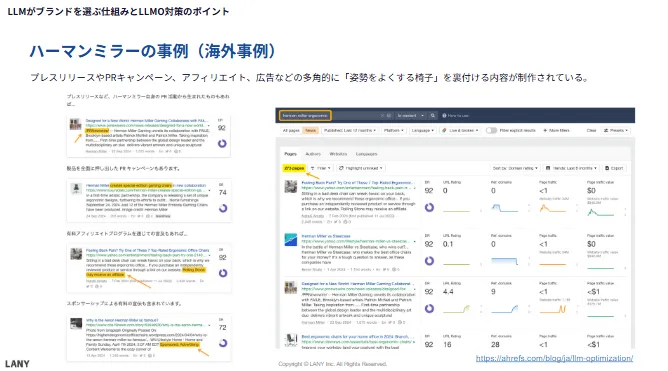Click referring domains chart in Steelcase row

tap(504, 261)
